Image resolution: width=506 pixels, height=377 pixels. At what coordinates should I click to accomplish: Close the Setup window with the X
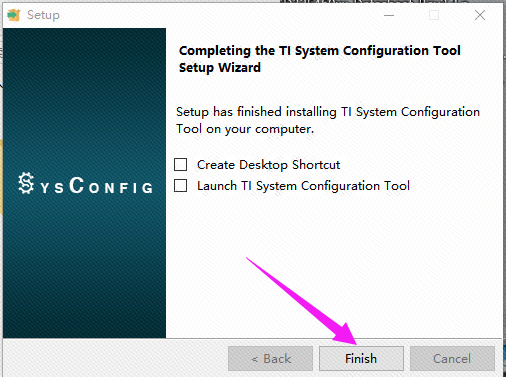pos(480,15)
